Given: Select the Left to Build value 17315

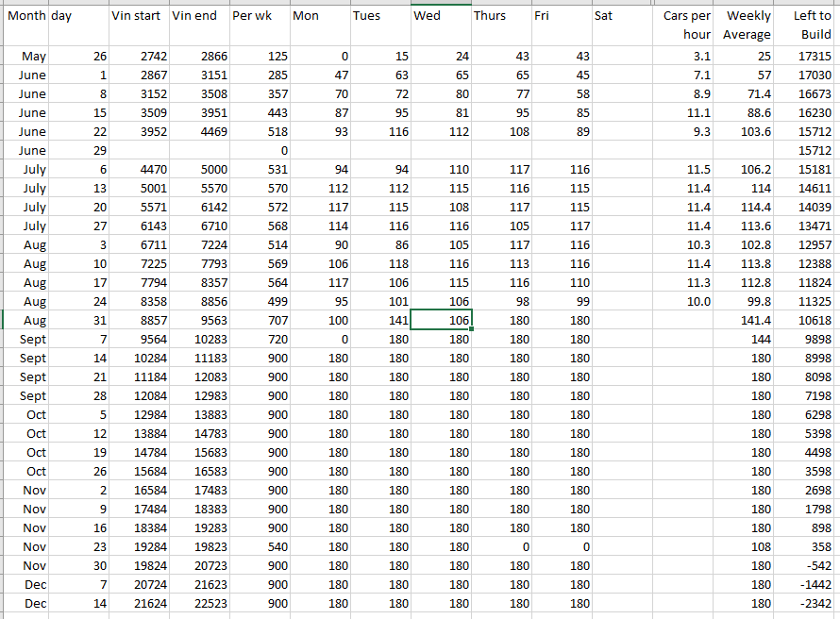Looking at the screenshot, I should (x=807, y=57).
